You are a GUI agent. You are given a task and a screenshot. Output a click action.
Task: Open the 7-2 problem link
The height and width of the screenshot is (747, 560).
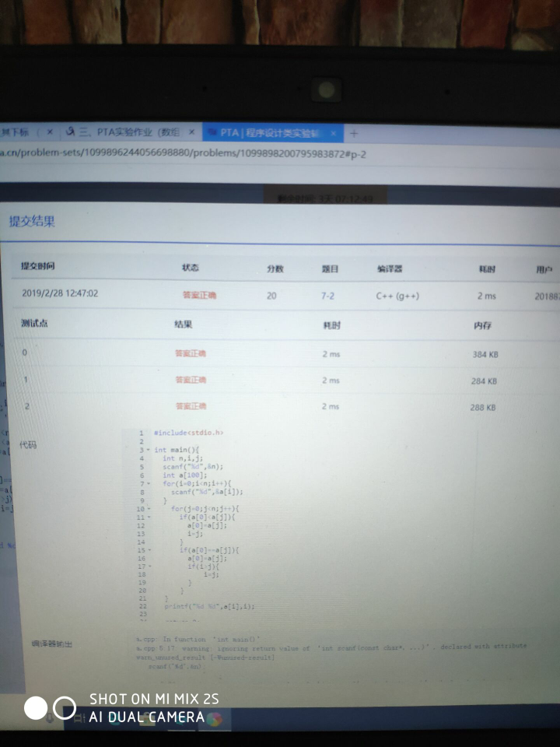point(327,296)
